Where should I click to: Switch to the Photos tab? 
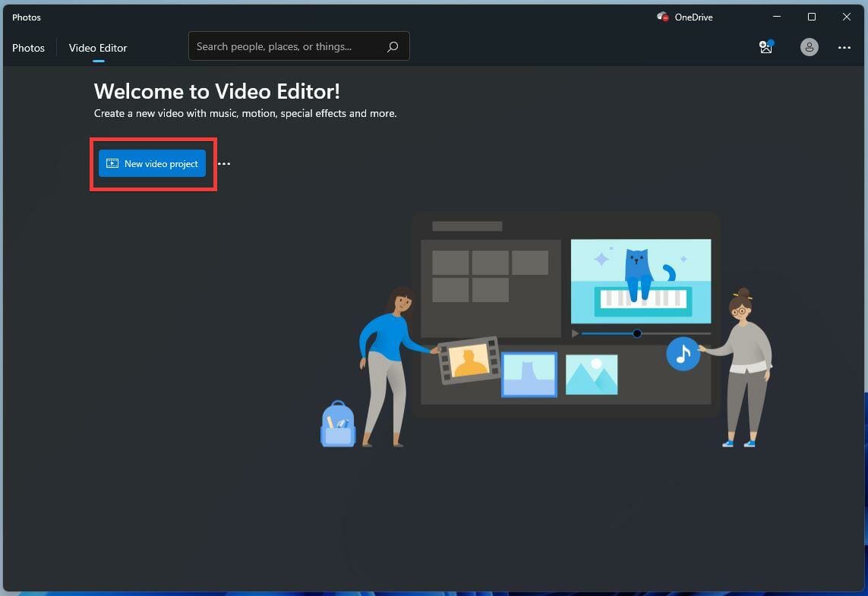click(x=28, y=48)
